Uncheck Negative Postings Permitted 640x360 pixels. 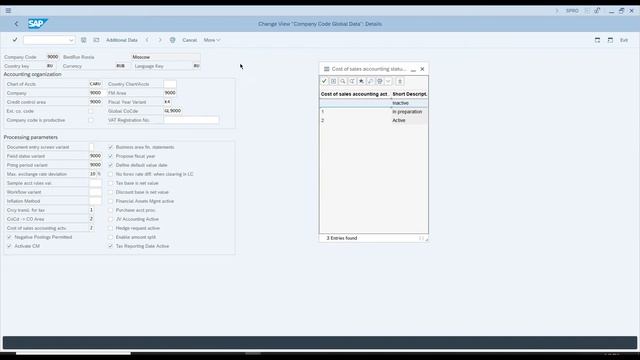click(9, 237)
